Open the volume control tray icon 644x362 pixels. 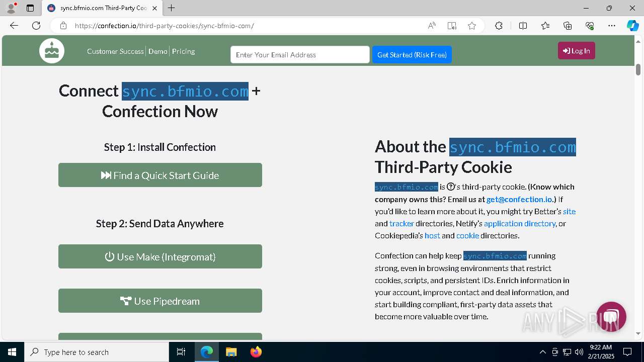click(x=579, y=352)
